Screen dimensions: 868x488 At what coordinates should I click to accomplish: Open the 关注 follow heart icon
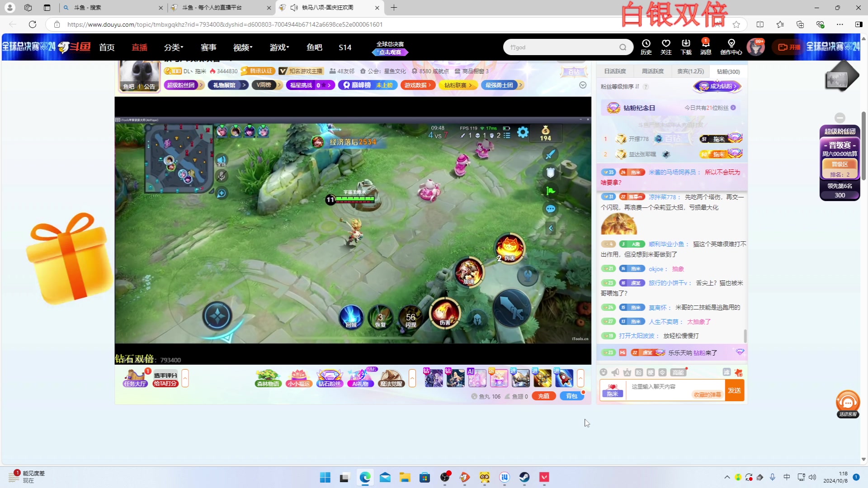point(666,47)
